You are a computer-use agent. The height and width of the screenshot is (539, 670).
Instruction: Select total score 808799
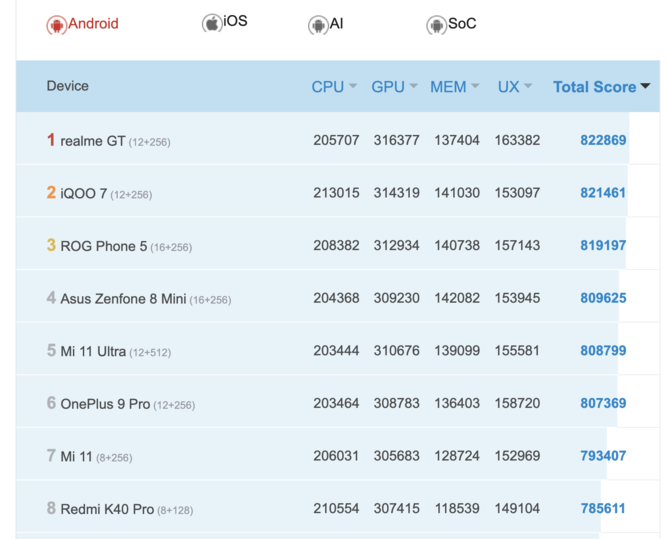pos(603,350)
